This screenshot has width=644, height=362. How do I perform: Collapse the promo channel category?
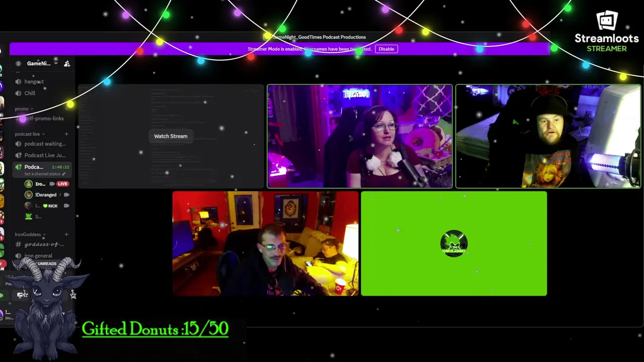tap(24, 109)
